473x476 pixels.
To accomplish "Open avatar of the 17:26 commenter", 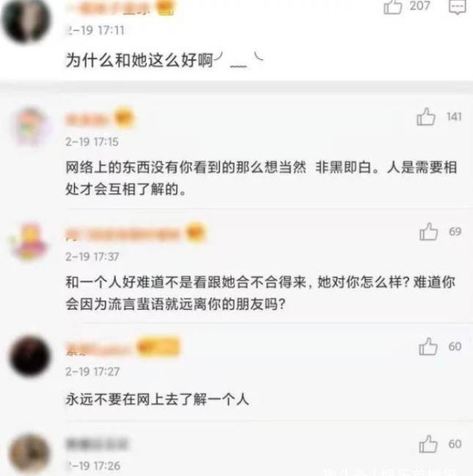I will (29, 454).
